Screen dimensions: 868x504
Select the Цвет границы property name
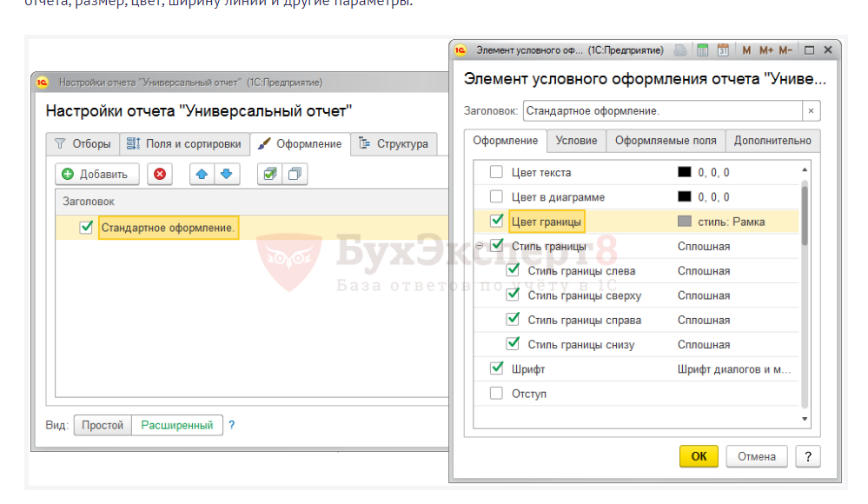(547, 222)
